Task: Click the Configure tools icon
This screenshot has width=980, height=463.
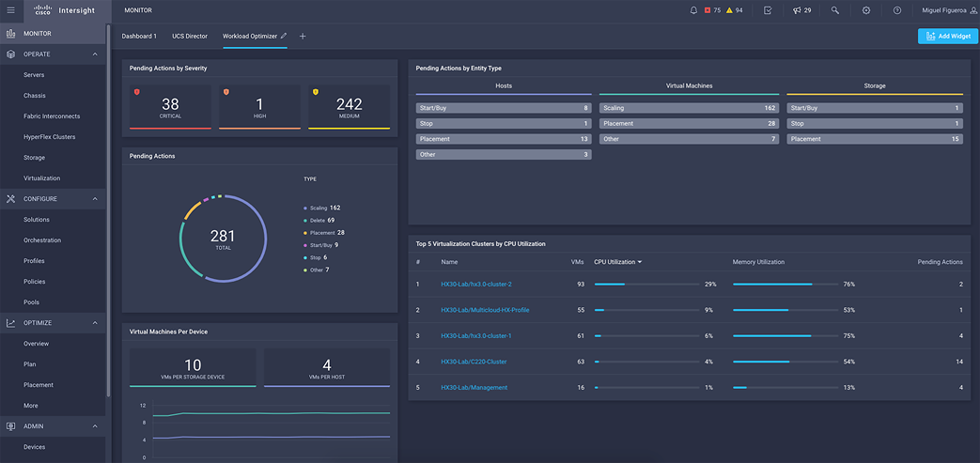Action: point(10,199)
